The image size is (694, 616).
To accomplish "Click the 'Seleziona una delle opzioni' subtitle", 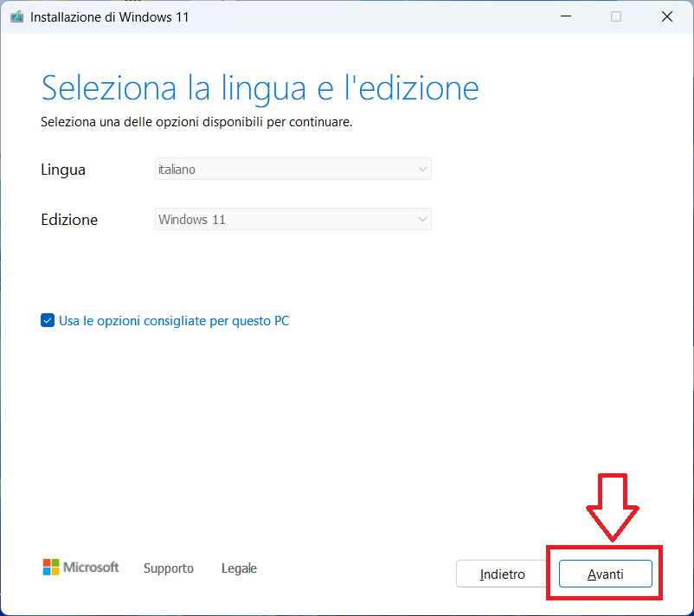I will [196, 122].
